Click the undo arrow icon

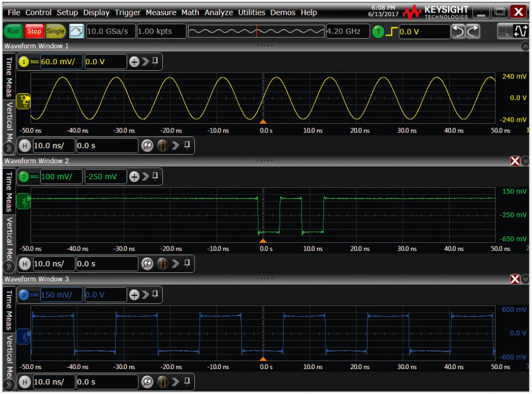pos(458,31)
